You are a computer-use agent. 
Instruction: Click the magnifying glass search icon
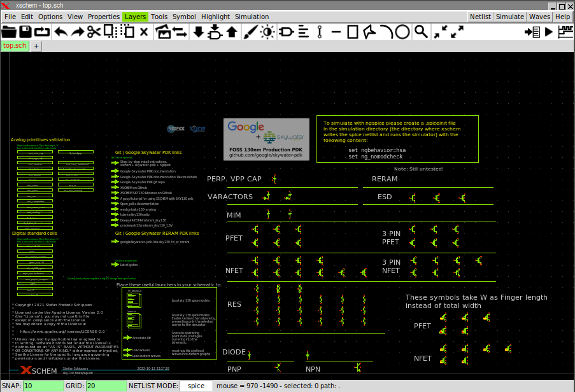421,31
